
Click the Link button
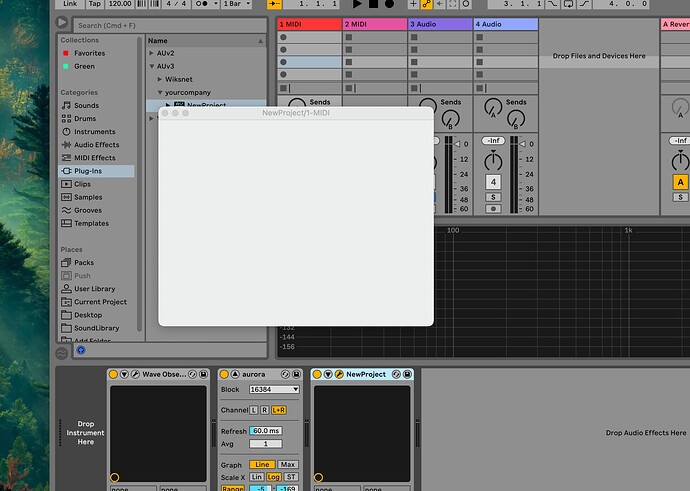pyautogui.click(x=70, y=4)
